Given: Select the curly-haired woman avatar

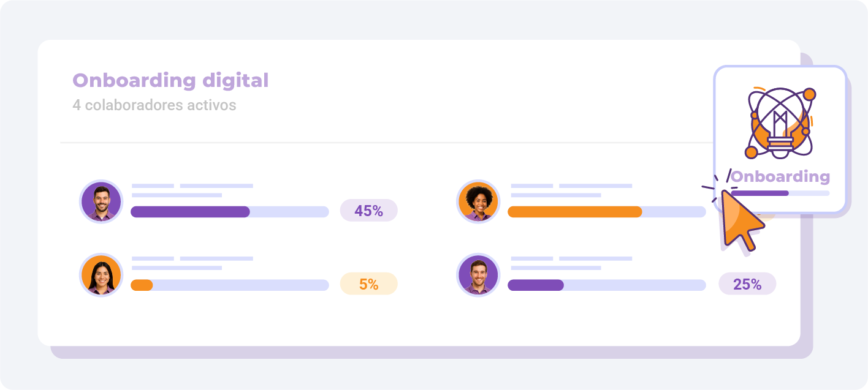Looking at the screenshot, I should point(479,201).
